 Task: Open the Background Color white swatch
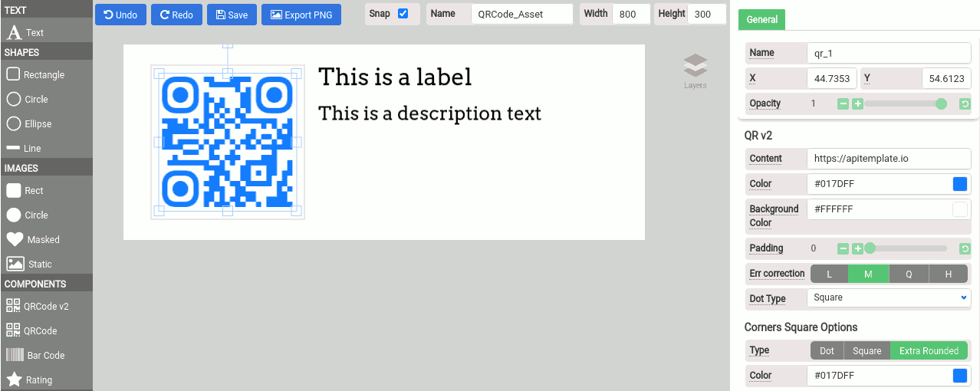[959, 209]
